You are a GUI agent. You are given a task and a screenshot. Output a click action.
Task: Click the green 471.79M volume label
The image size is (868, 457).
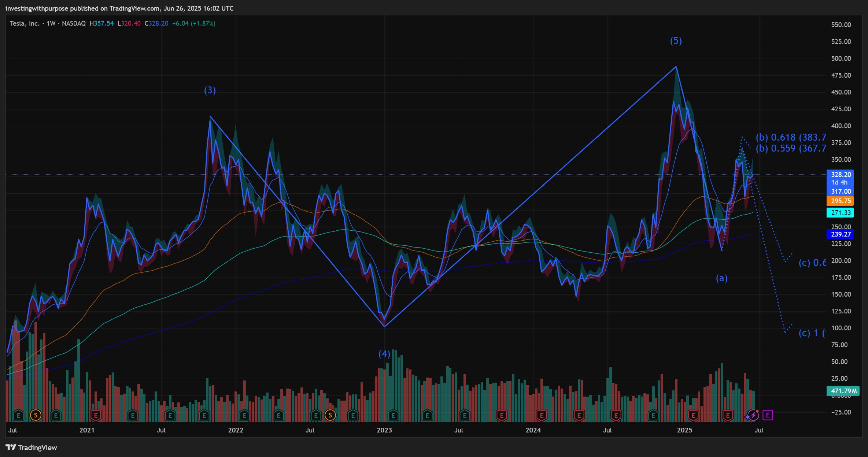pos(843,391)
